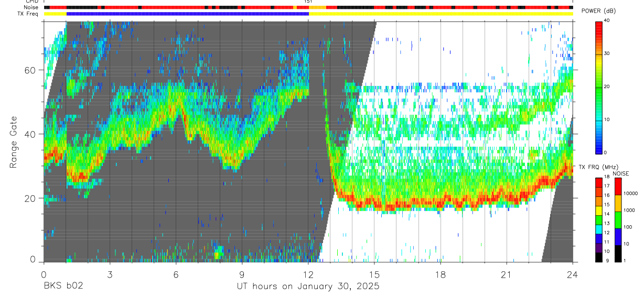Screen dimensions: 644x297
Task: Click Range Gate axis tick '60'
Action: click(x=31, y=70)
